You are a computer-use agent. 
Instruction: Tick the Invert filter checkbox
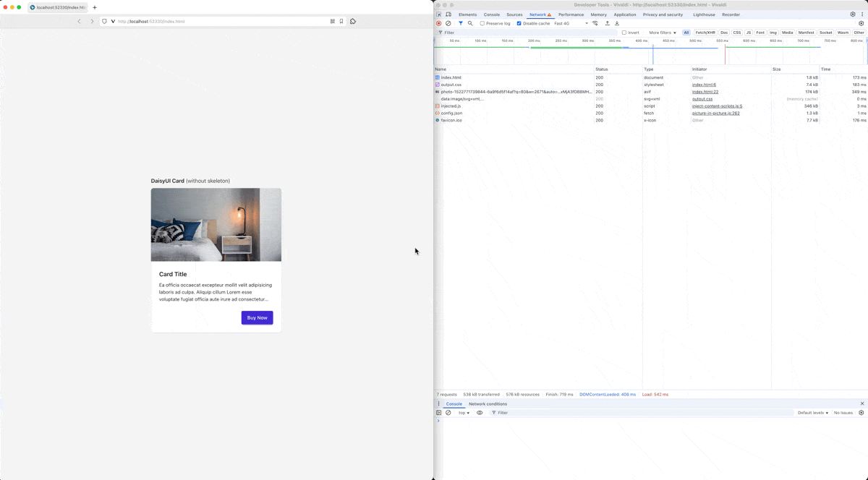[x=624, y=33]
